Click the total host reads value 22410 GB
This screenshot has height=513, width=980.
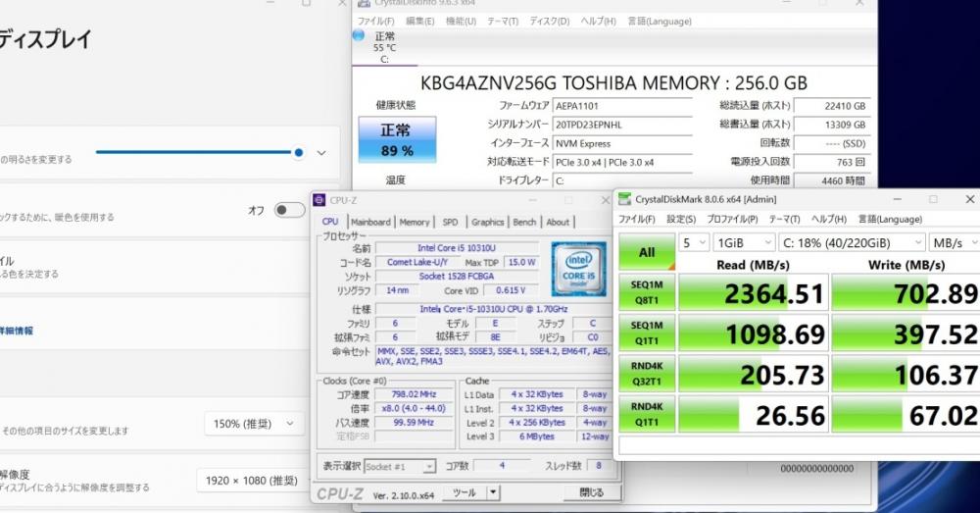click(x=832, y=106)
